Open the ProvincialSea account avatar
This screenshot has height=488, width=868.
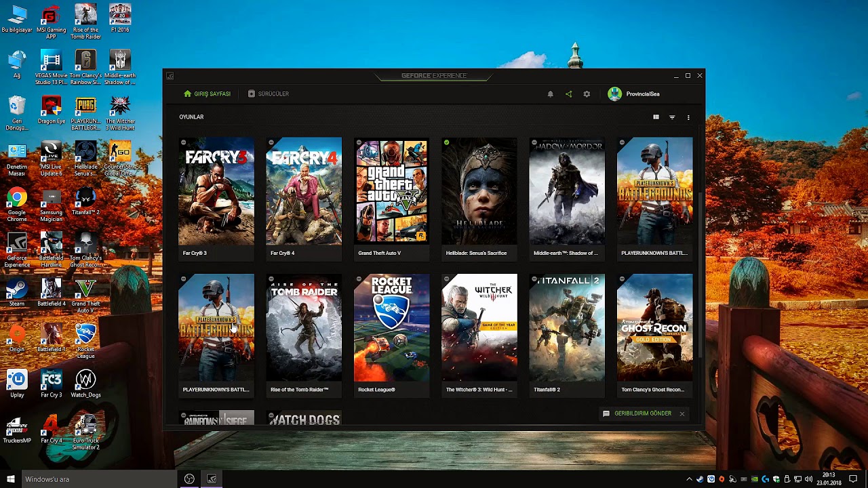coord(614,94)
